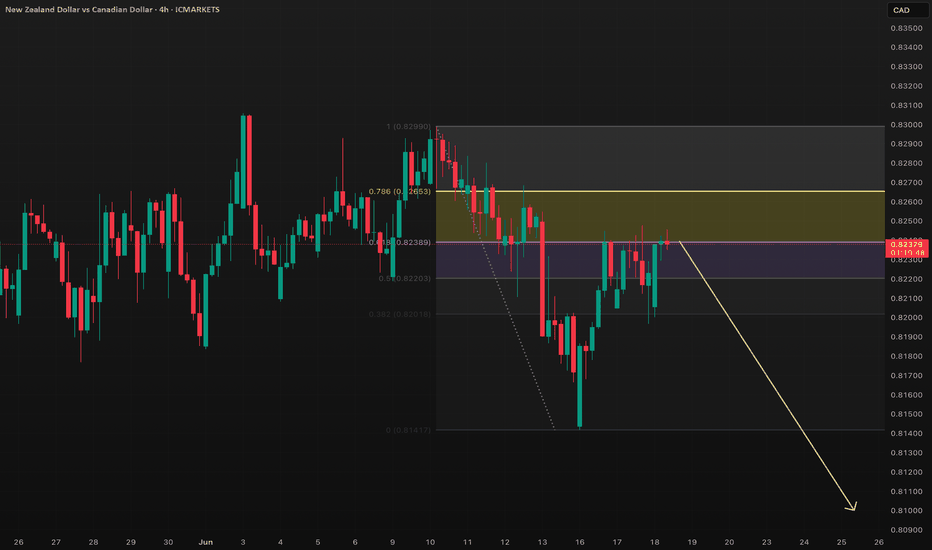Click the 5 date label on time axis
932x550 pixels.
click(x=318, y=542)
